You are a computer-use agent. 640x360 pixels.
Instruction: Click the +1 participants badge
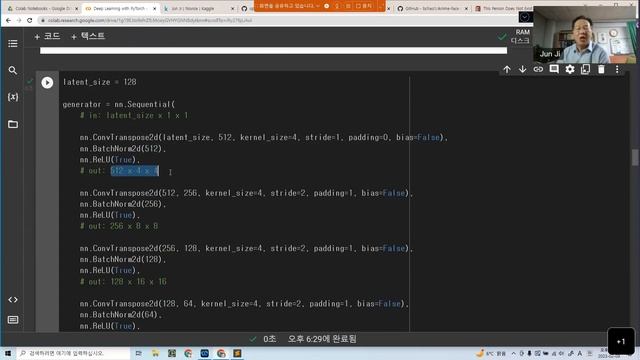(621, 341)
